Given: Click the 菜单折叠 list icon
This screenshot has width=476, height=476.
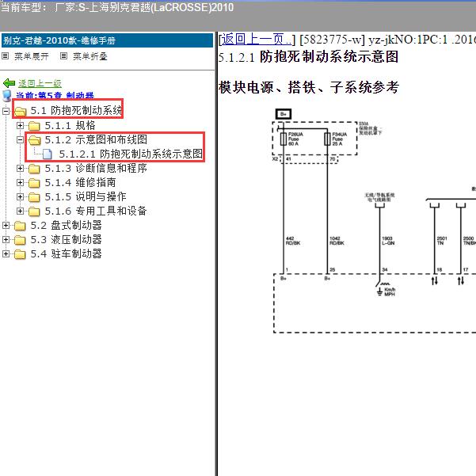Looking at the screenshot, I should pyautogui.click(x=63, y=56).
